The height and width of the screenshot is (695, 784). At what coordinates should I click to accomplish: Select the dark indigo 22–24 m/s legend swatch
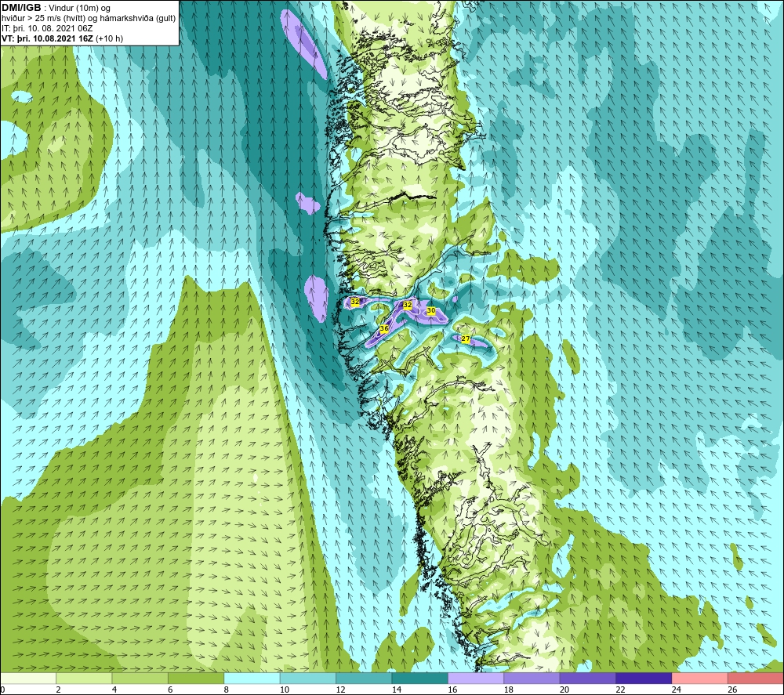pos(644,678)
